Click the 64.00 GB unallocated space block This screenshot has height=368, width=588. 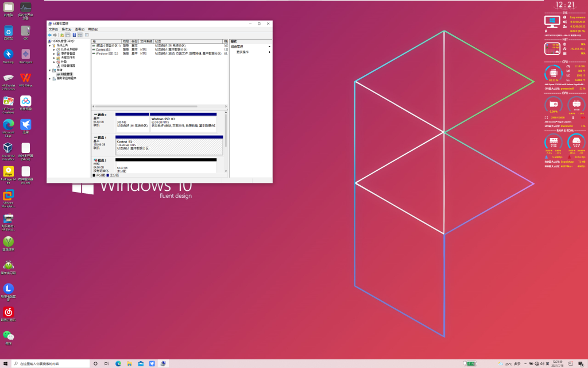[166, 166]
